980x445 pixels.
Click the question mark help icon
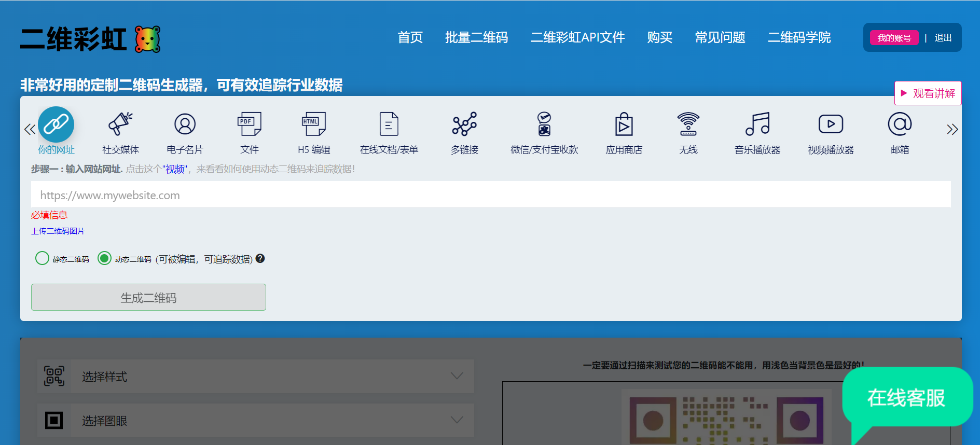pos(260,258)
